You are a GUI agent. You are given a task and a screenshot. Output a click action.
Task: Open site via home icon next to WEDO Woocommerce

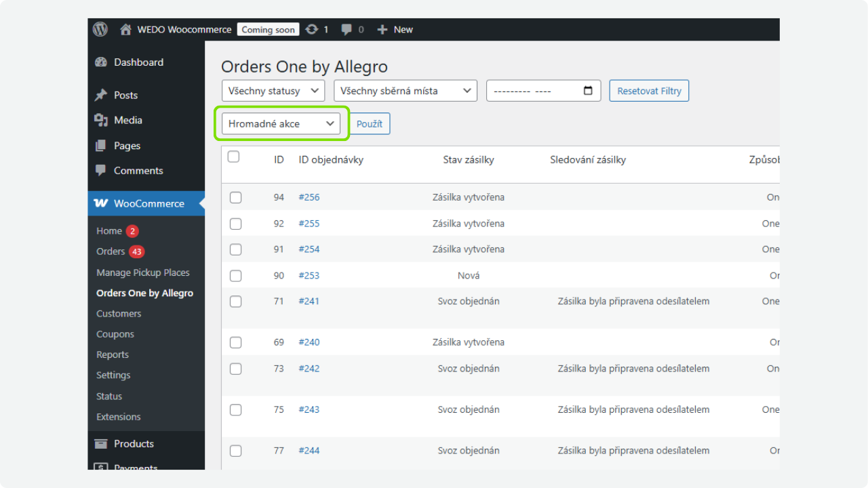click(x=125, y=29)
